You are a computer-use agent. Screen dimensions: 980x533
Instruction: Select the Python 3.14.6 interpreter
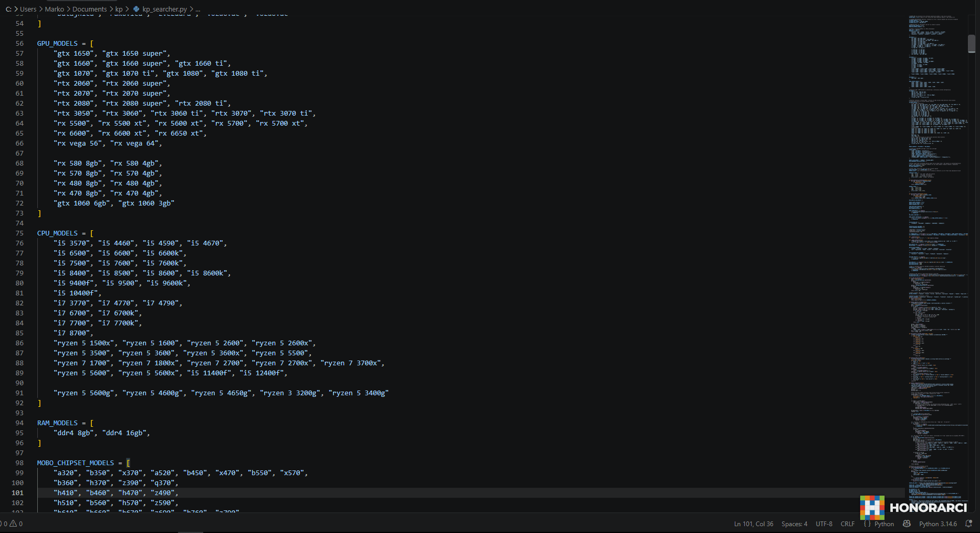coord(938,524)
